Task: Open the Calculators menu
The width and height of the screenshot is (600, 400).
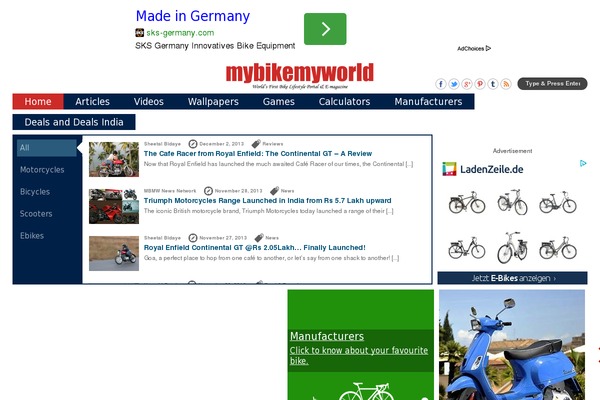Action: (x=344, y=101)
